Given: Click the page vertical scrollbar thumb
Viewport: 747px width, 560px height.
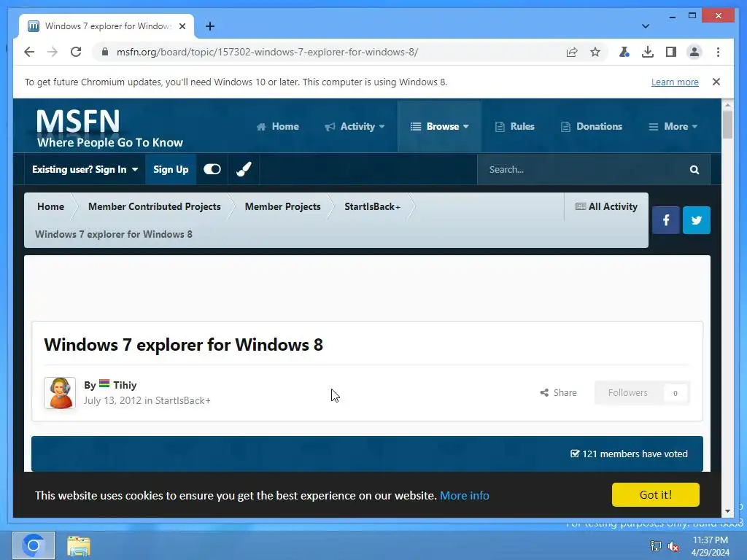Looking at the screenshot, I should [727, 124].
